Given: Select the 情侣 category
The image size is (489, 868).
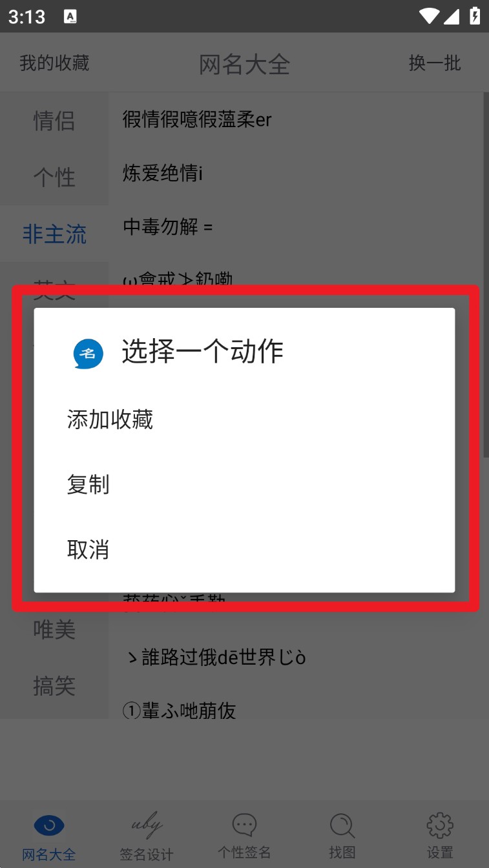Looking at the screenshot, I should [54, 121].
